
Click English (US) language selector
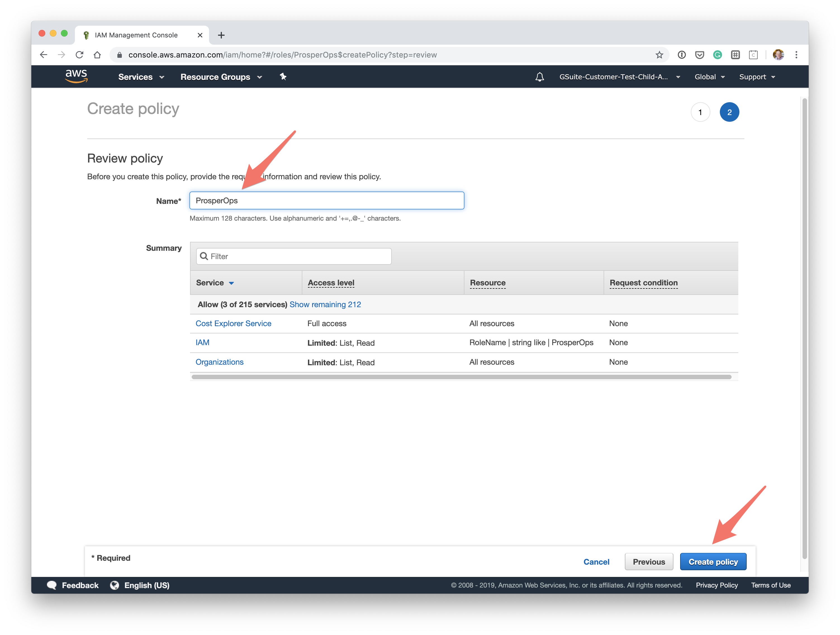[147, 585]
